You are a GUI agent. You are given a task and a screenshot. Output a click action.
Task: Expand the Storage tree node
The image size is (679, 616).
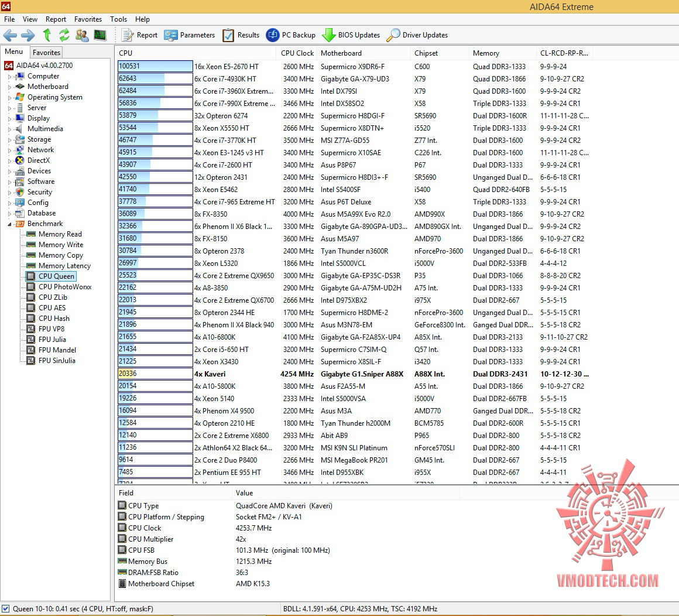click(x=9, y=140)
